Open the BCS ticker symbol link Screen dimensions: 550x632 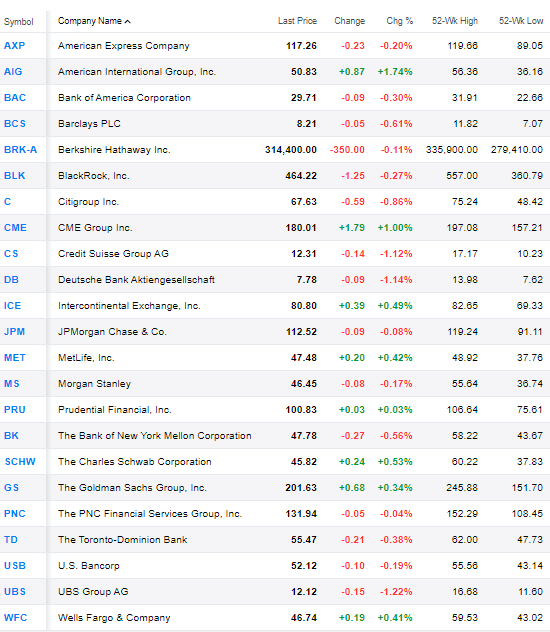(x=15, y=124)
